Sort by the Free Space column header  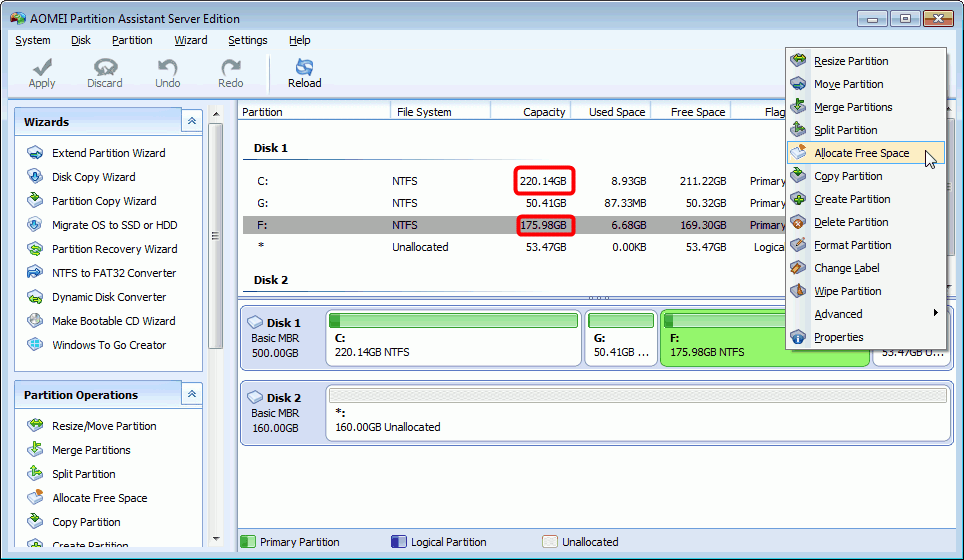(691, 112)
